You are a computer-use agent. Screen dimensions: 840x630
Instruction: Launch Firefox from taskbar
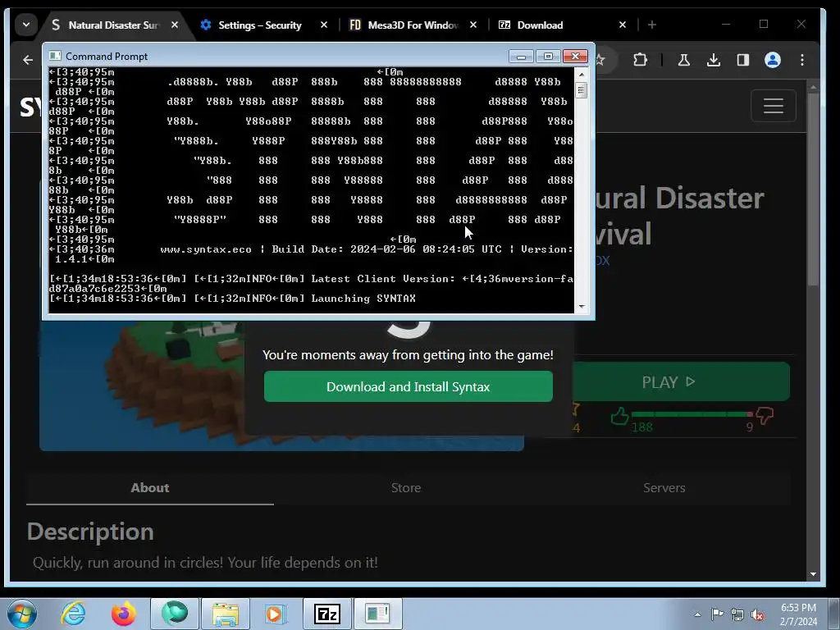coord(124,614)
